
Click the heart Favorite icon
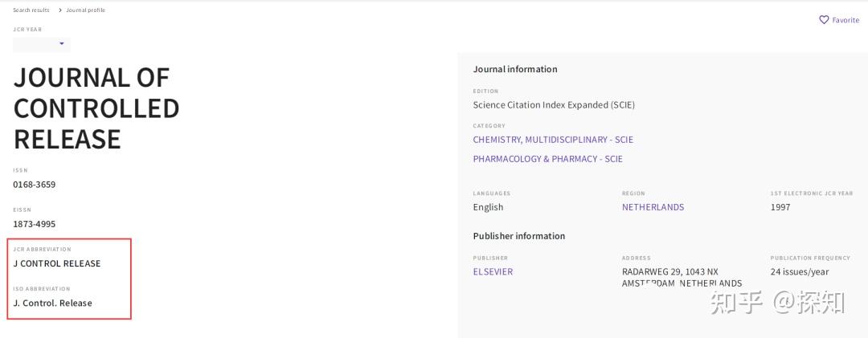tap(824, 20)
